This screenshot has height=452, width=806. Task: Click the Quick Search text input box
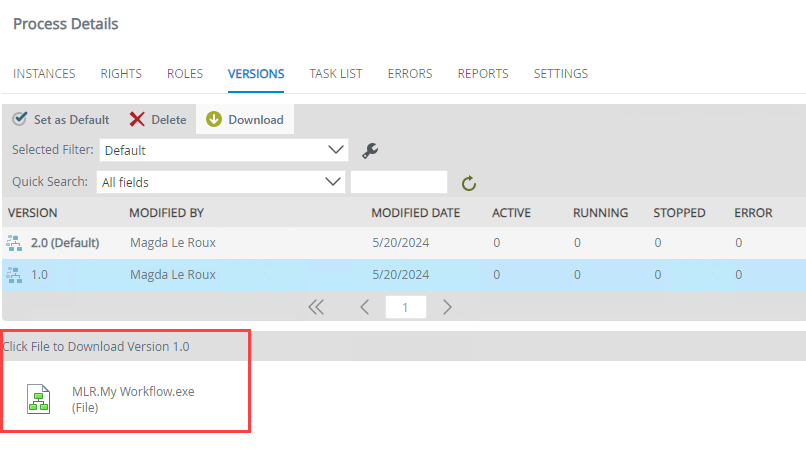399,182
